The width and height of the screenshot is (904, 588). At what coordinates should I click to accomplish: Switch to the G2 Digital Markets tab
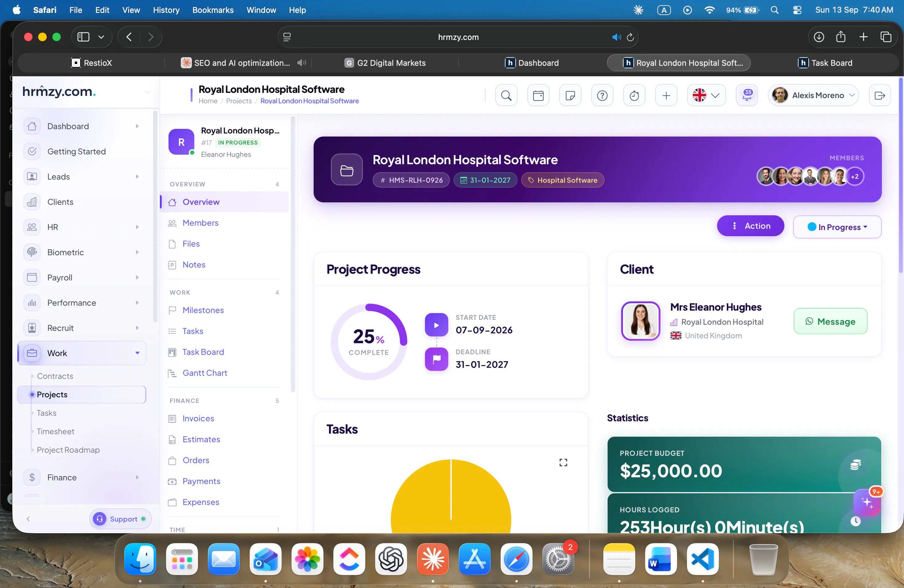point(385,63)
